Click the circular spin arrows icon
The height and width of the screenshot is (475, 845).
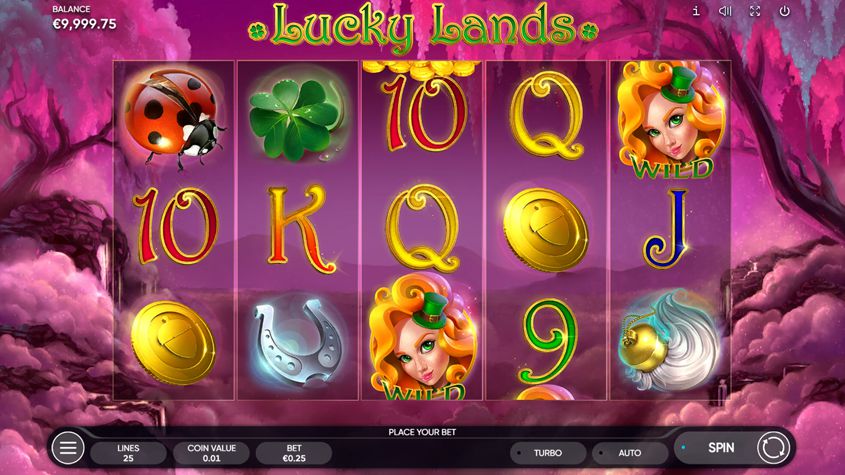tap(773, 448)
